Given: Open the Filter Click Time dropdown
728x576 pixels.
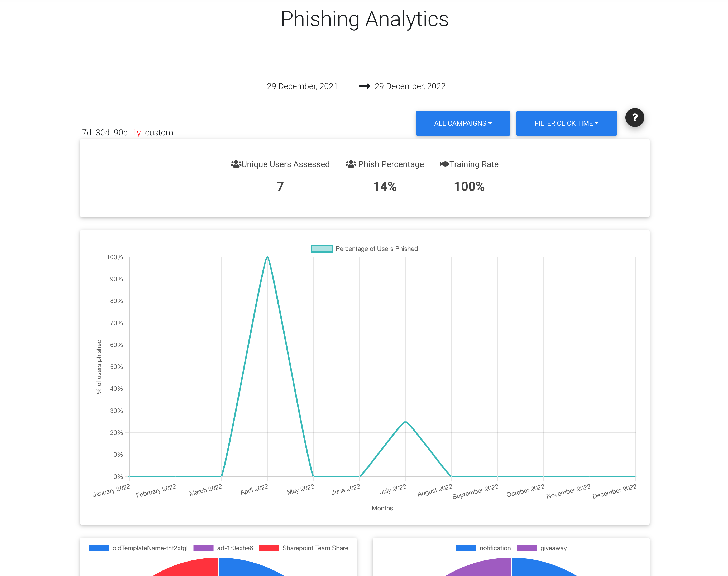Looking at the screenshot, I should pyautogui.click(x=566, y=123).
